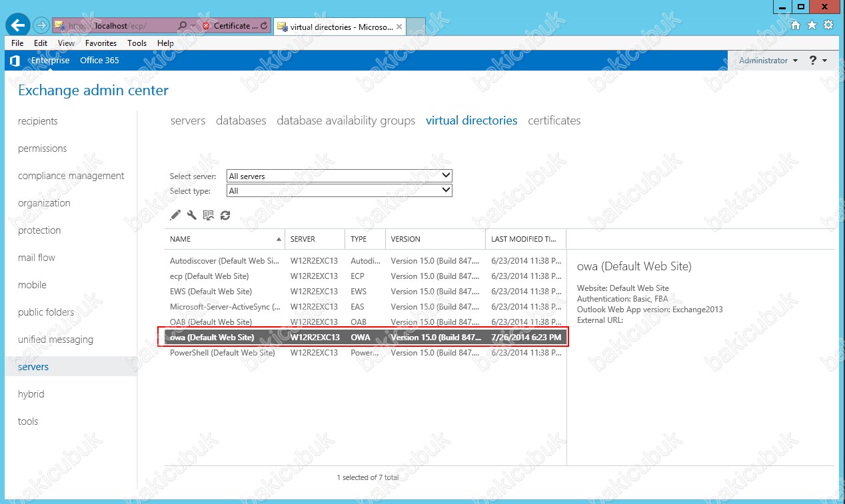Click the Reset wrench icon above the list
This screenshot has width=845, height=504.
pos(192,214)
